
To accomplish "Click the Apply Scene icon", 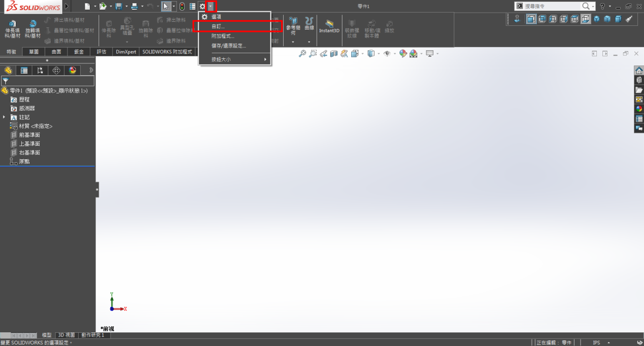I will 414,53.
